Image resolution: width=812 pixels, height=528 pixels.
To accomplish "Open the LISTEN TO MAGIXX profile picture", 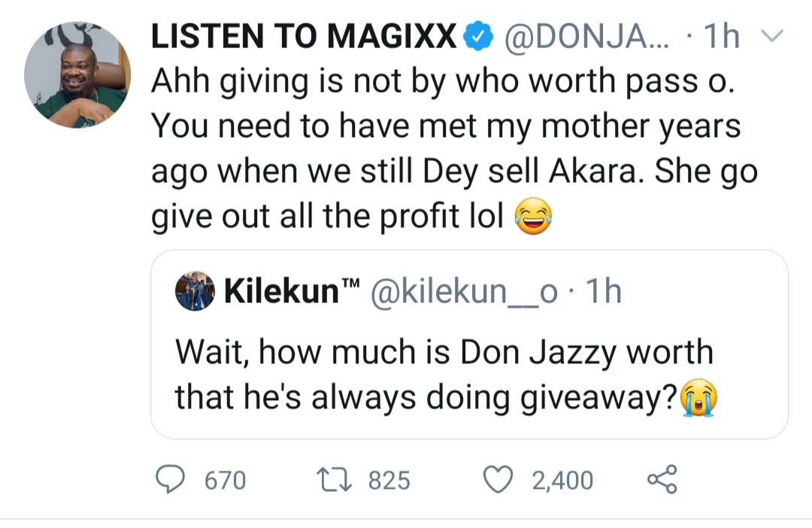I will [x=77, y=74].
